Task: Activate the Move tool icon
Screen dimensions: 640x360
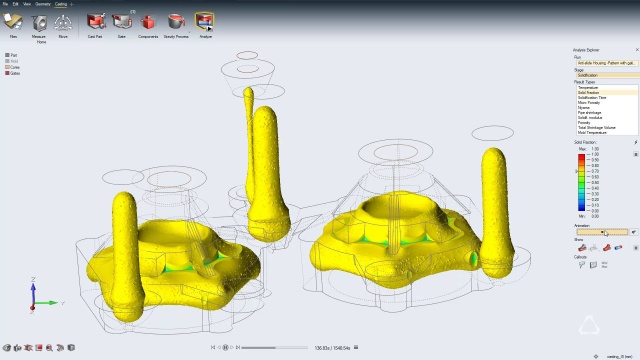Action: [x=63, y=23]
